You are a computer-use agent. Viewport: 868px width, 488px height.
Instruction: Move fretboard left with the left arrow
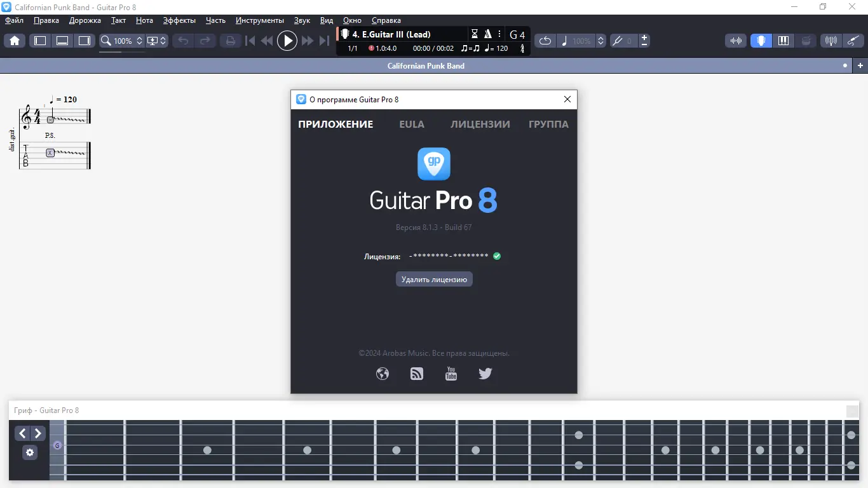(23, 433)
